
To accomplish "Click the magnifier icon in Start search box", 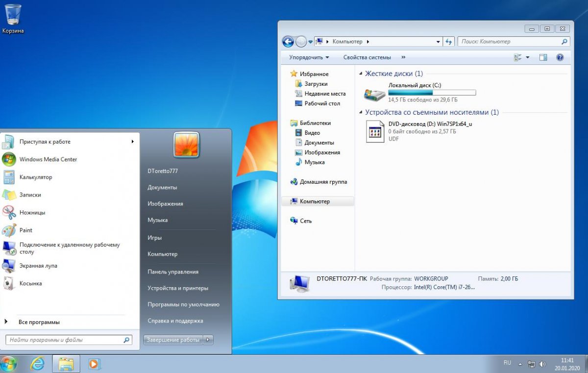I will pos(126,340).
